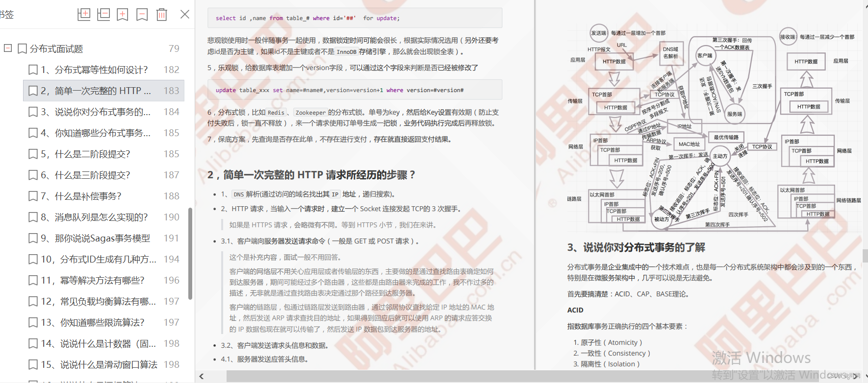The width and height of the screenshot is (868, 383).
Task: Click page number 182 in bookmark list
Action: 172,70
